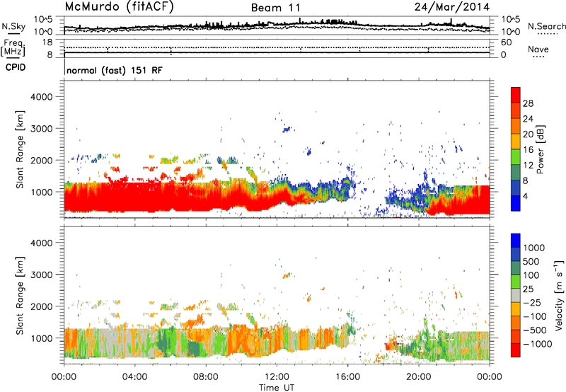566x392 pixels.
Task: Pick the dark blue 4–8 dB power segment
Action: click(x=516, y=188)
